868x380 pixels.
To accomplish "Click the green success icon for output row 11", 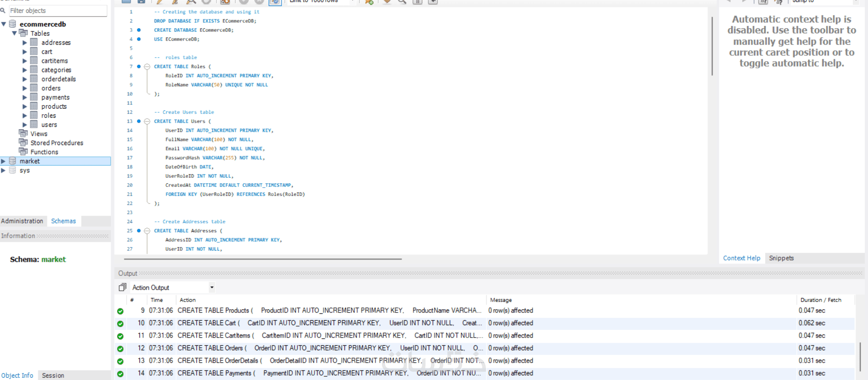I will [120, 336].
